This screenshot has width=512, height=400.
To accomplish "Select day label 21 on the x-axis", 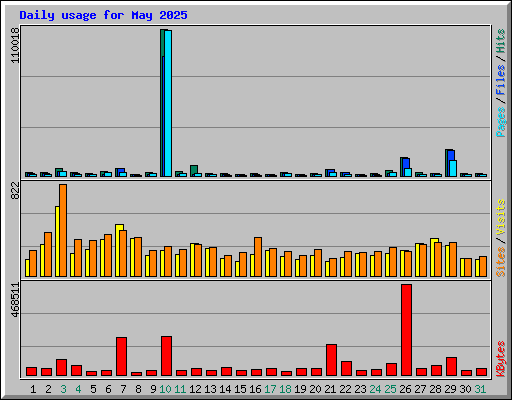I will [331, 389].
